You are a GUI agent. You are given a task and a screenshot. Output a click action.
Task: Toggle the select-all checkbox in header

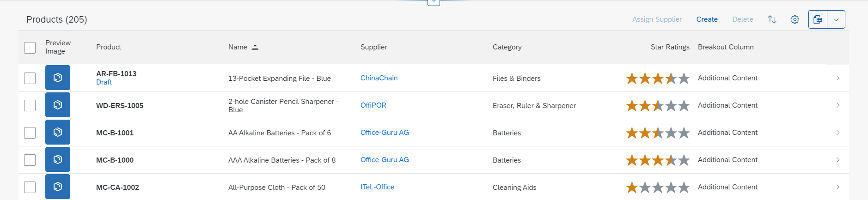(x=30, y=48)
